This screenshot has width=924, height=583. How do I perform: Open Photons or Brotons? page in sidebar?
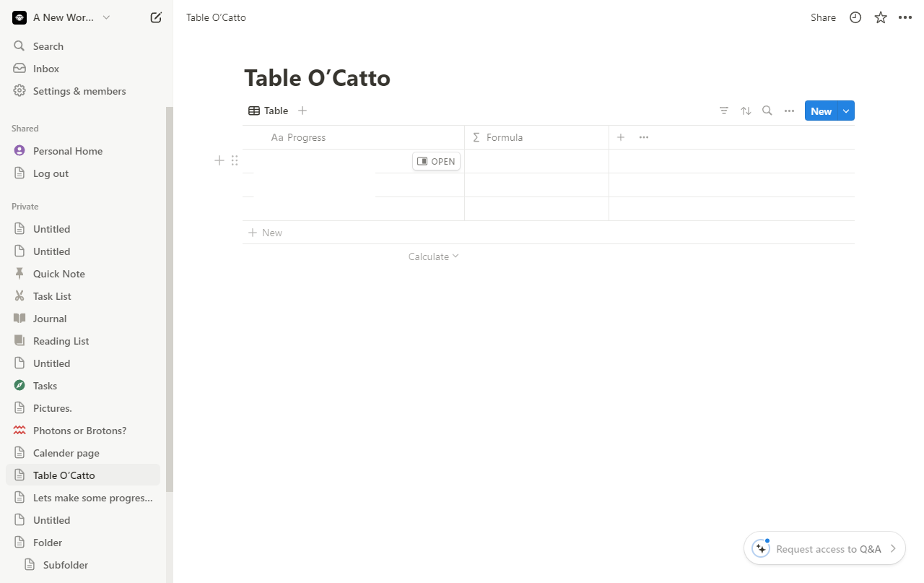79,431
